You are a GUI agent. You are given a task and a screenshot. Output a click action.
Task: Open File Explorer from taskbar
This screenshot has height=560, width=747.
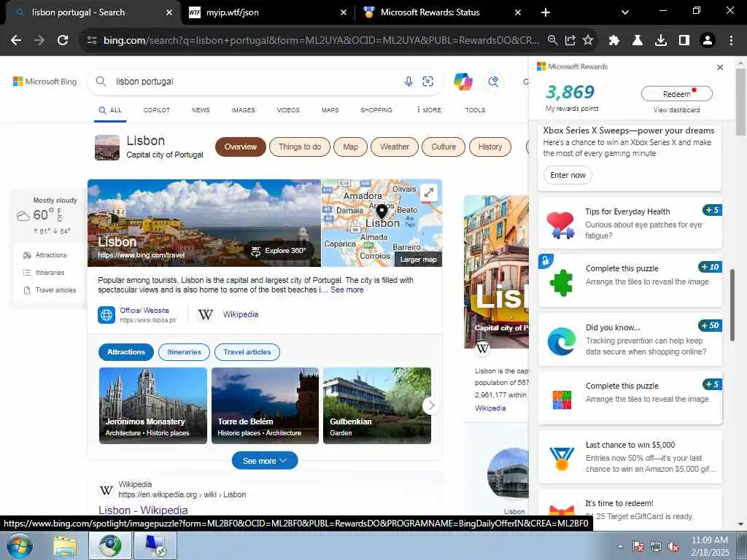click(x=65, y=546)
